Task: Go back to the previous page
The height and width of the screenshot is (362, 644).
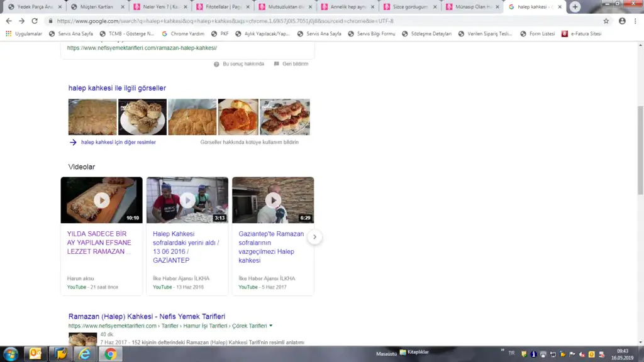Action: (x=9, y=21)
